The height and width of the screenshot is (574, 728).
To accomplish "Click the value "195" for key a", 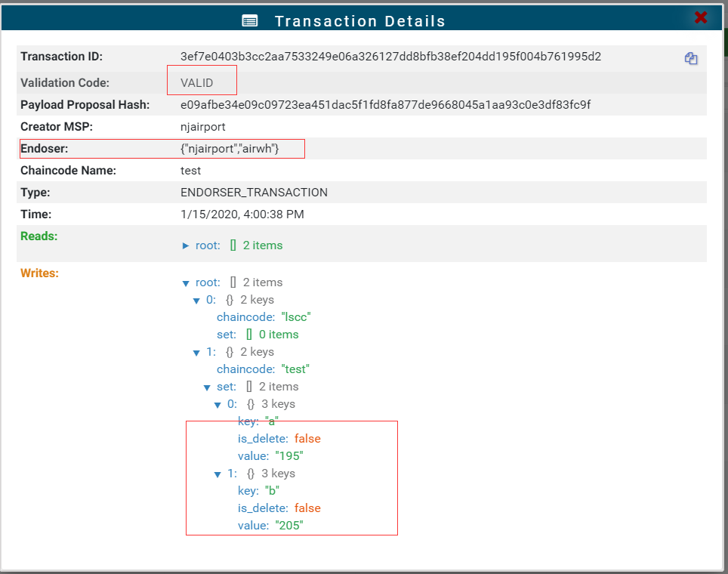I will tap(288, 456).
